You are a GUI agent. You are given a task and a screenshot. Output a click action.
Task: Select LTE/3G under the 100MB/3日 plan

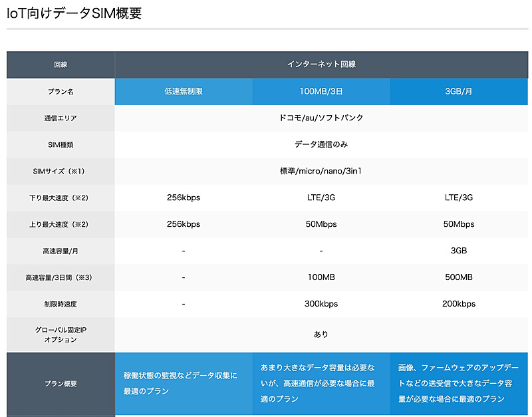pos(321,198)
